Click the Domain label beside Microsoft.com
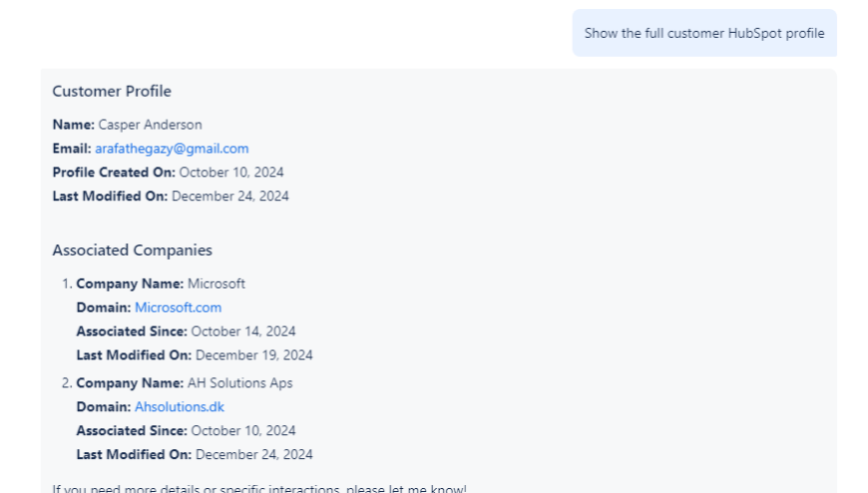 click(x=103, y=307)
